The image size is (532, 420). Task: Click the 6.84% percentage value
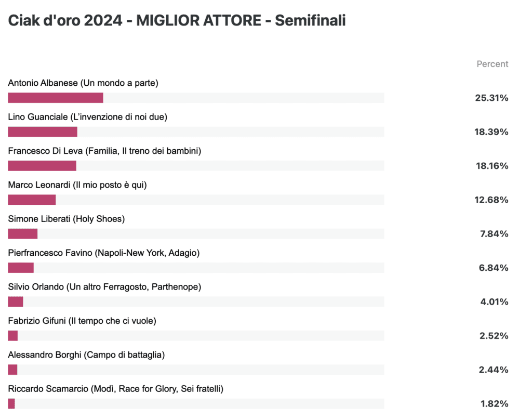tap(494, 268)
